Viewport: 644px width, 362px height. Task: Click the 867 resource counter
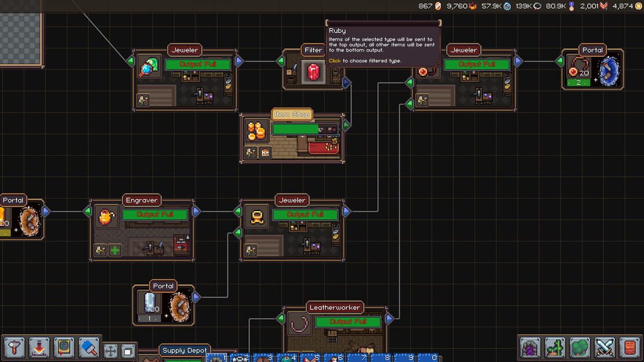click(429, 6)
